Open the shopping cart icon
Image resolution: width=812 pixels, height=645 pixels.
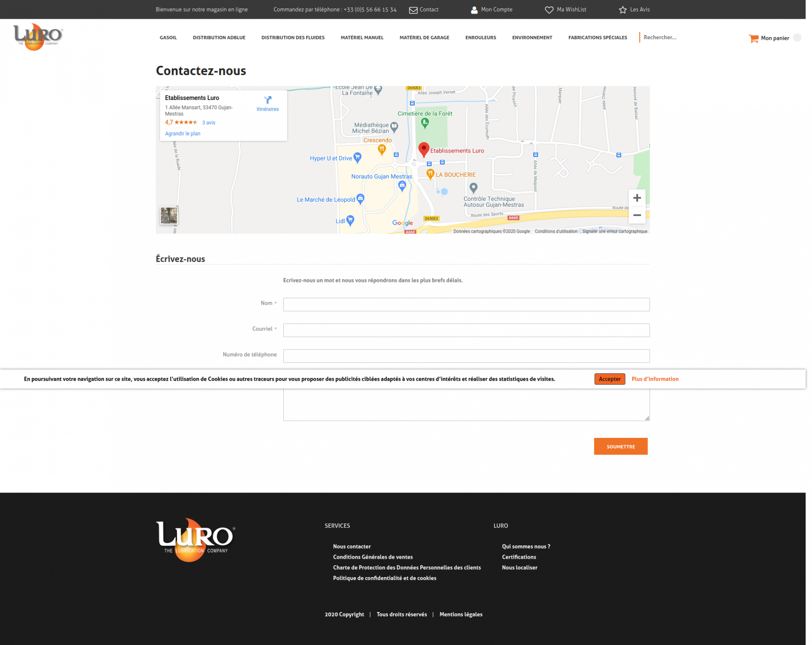click(x=753, y=38)
